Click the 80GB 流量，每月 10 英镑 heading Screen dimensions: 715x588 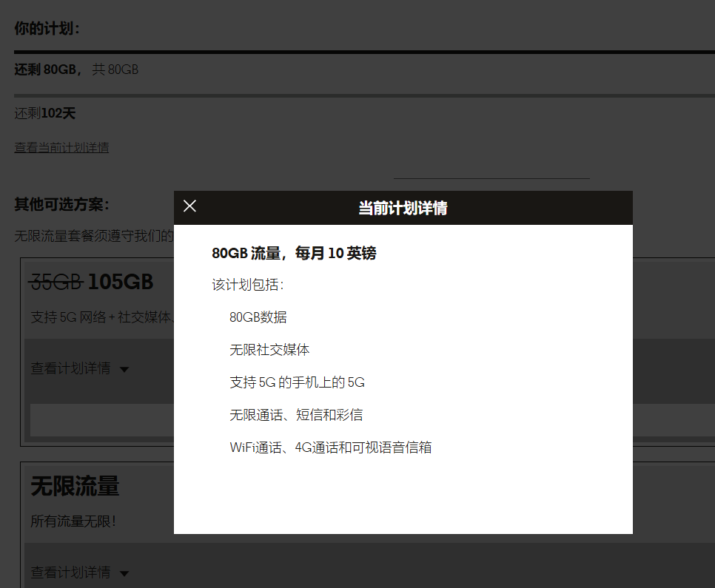[x=292, y=253]
